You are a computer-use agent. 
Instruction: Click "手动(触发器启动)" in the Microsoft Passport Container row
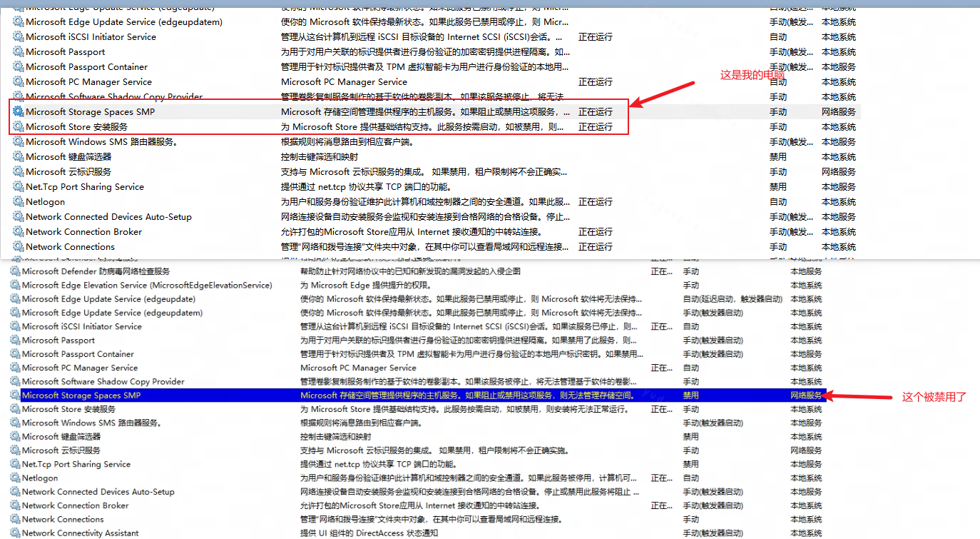(x=714, y=354)
